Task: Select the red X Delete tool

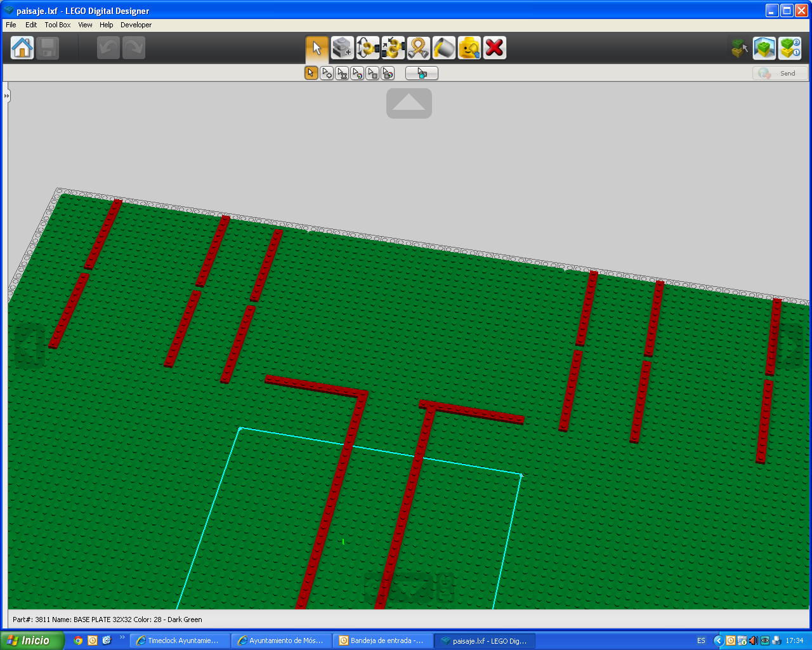Action: [495, 48]
